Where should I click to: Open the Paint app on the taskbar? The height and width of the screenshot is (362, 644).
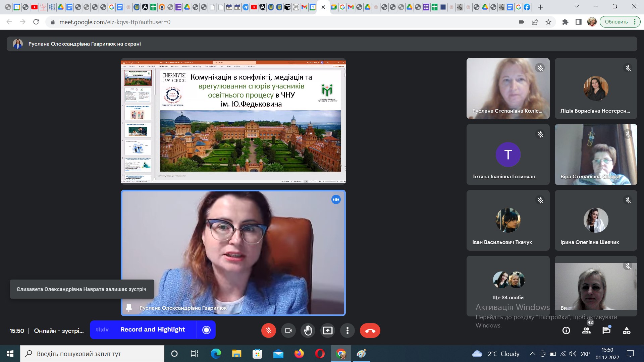[361, 354]
